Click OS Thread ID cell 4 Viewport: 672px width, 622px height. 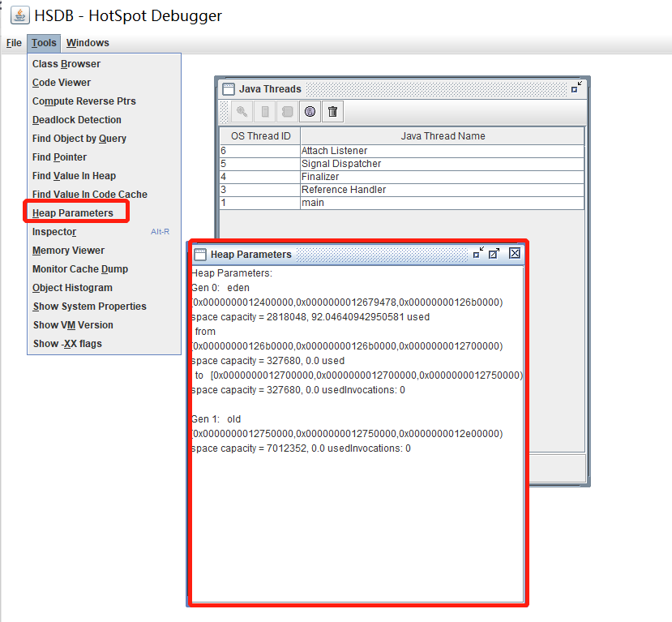(x=259, y=177)
